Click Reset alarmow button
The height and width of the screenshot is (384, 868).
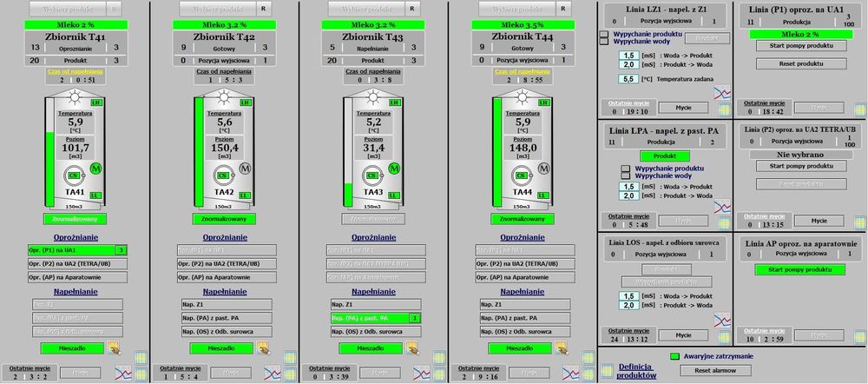[716, 370]
